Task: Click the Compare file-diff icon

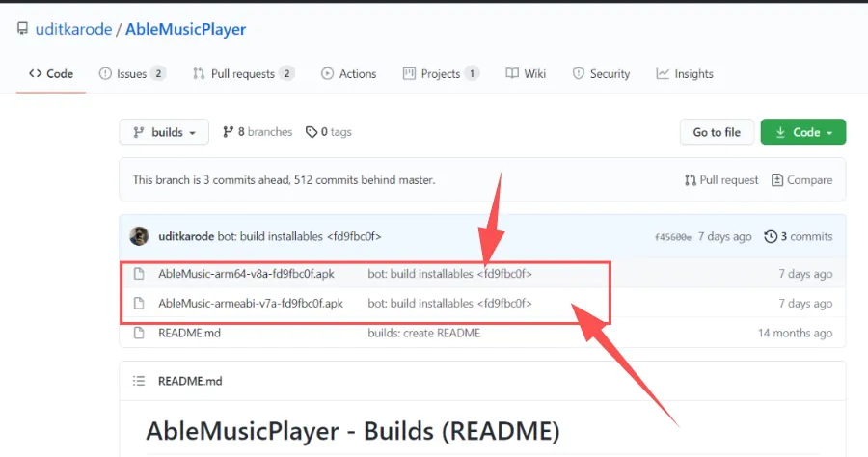Action: pos(777,180)
